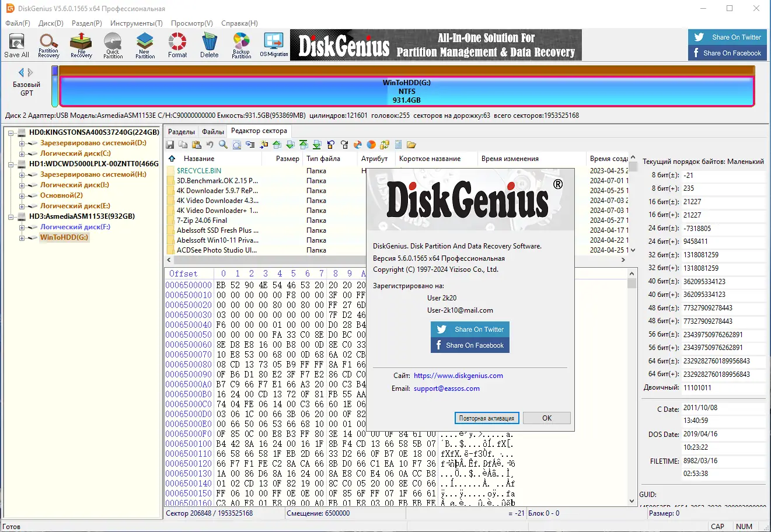Select the WinToHDD(G:) partition bar in disk map
This screenshot has height=532, width=771.
(407, 92)
